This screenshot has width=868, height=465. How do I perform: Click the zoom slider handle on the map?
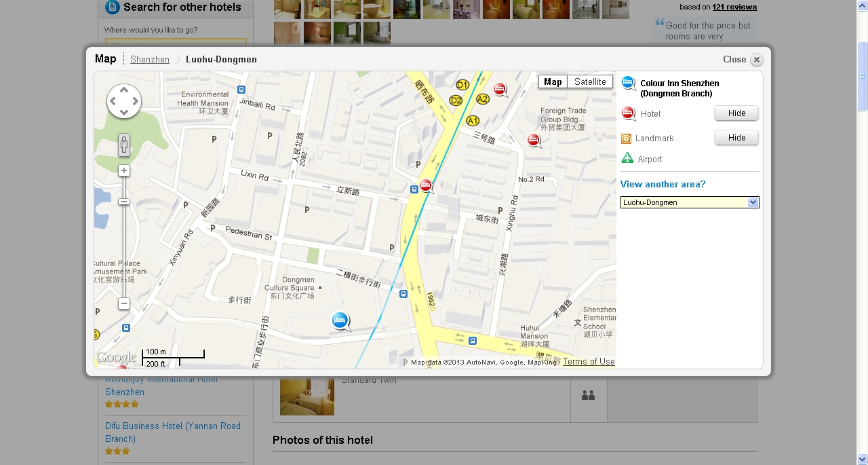[x=124, y=202]
